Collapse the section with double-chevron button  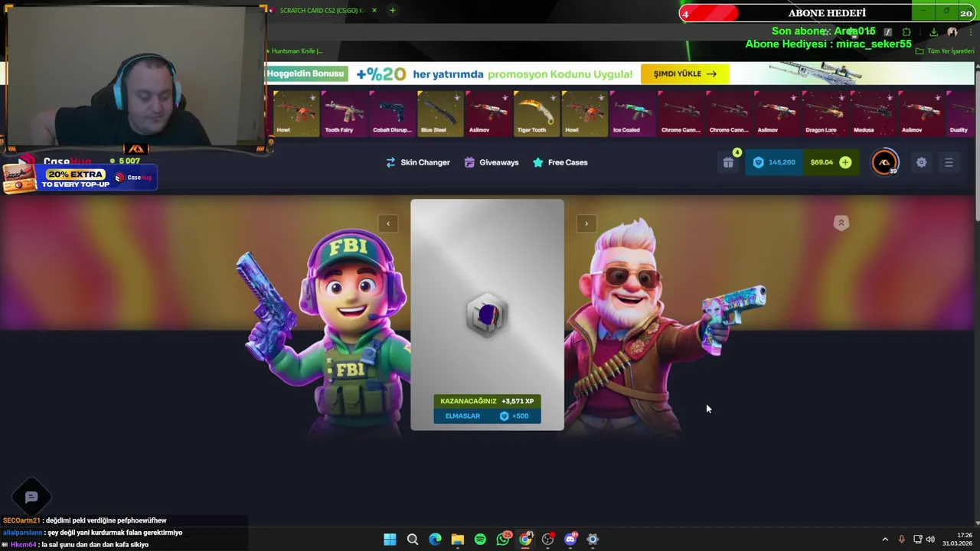pyautogui.click(x=841, y=223)
